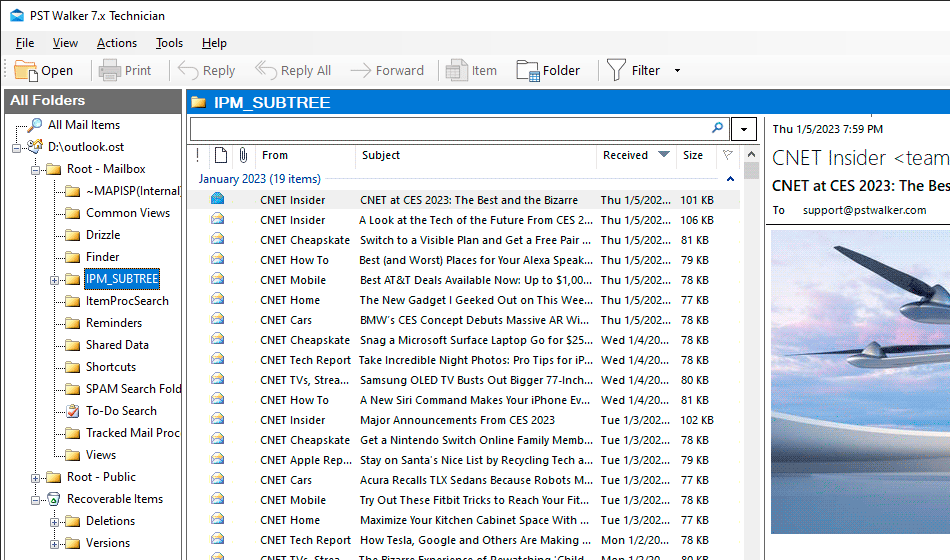Click envelope icon of CNET at CES 2023 message
Image resolution: width=950 pixels, height=560 pixels.
click(218, 199)
